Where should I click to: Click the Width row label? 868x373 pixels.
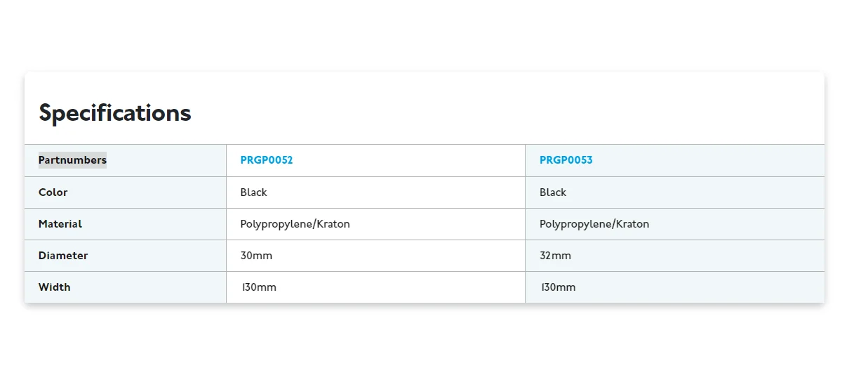(x=55, y=287)
